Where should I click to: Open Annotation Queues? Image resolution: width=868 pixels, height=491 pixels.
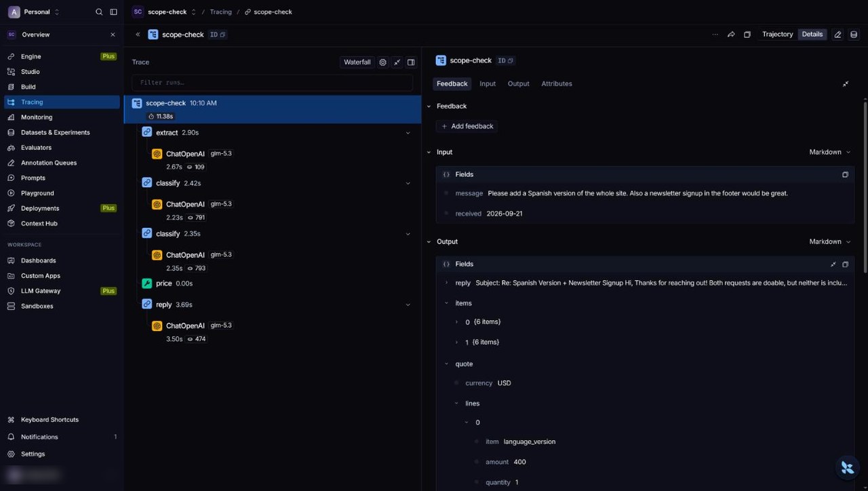pyautogui.click(x=62, y=163)
